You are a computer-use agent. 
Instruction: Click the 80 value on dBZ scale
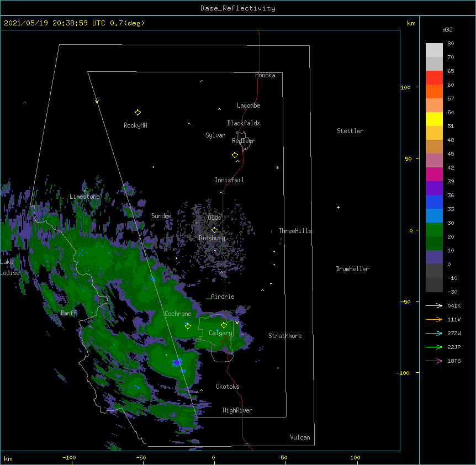451,44
